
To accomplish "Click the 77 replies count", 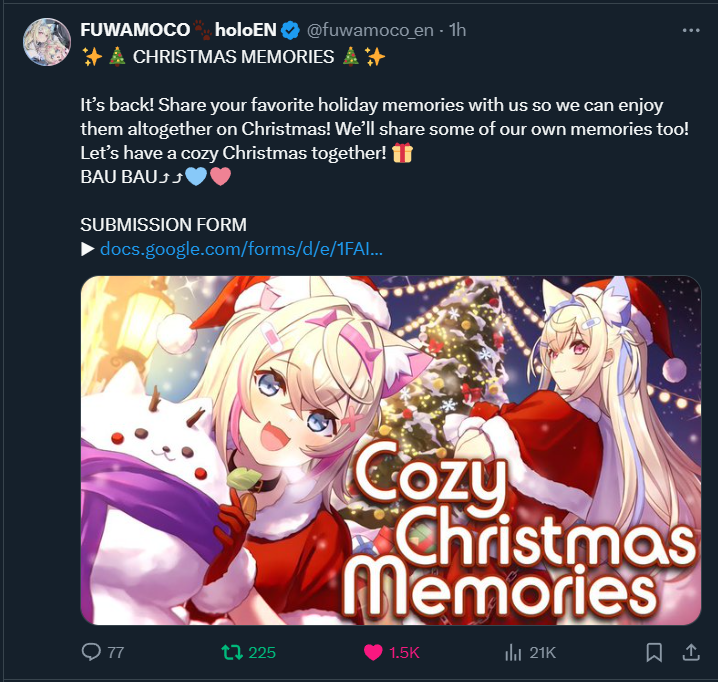I will (116, 653).
